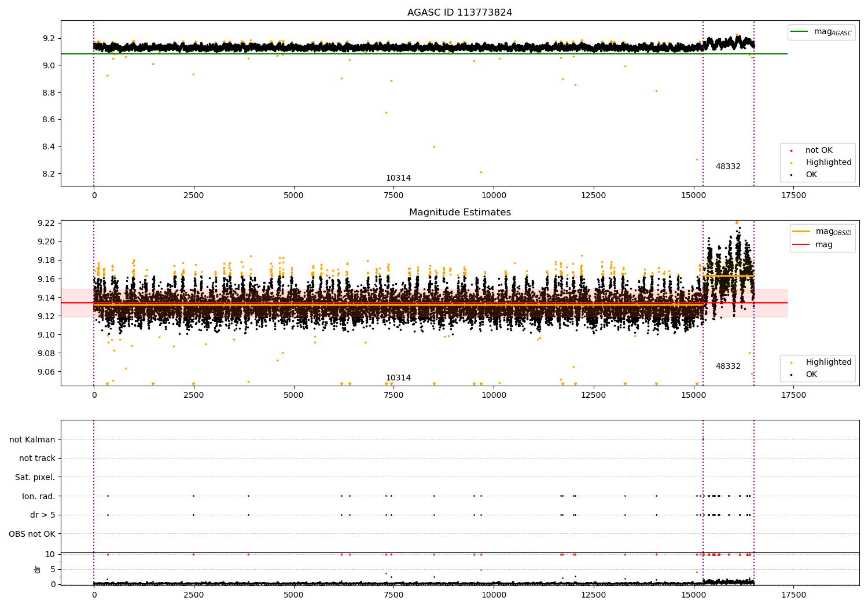The height and width of the screenshot is (608, 868).
Task: Click the orange mag OBSID legend line
Action: tap(801, 232)
